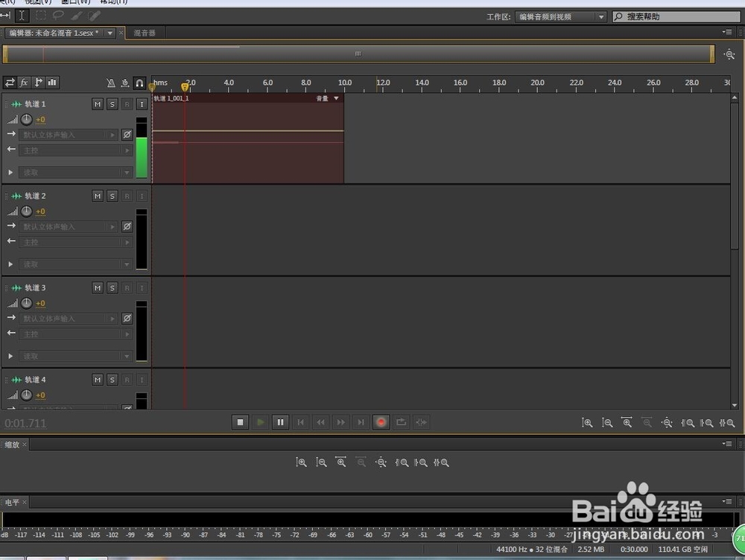Move playhead to next marker
This screenshot has height=560, width=745.
click(361, 421)
